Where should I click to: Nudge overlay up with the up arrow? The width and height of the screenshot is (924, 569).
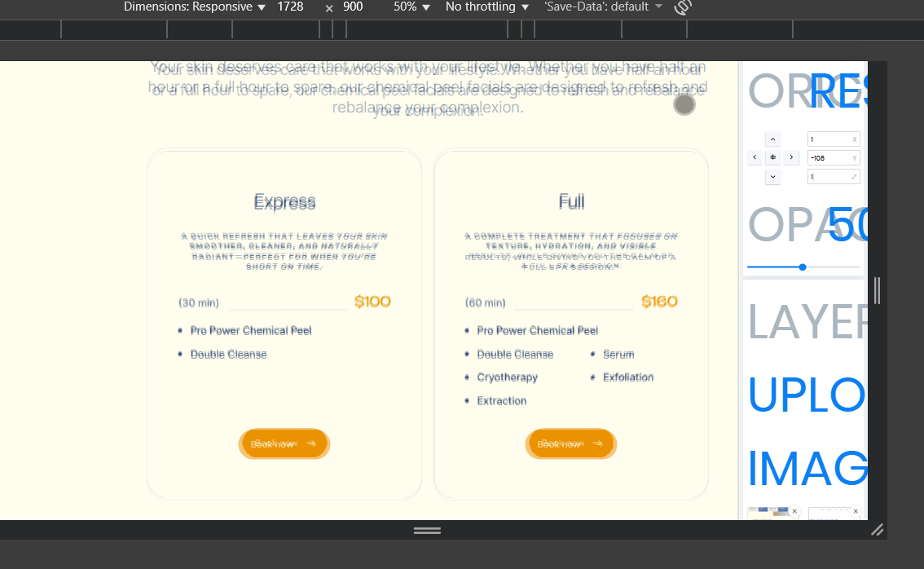[772, 139]
